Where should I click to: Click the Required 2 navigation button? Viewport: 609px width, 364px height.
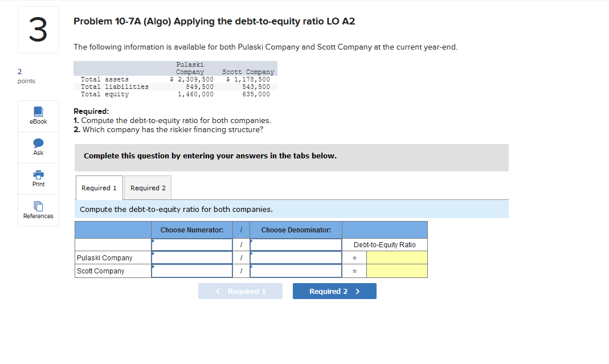[334, 291]
